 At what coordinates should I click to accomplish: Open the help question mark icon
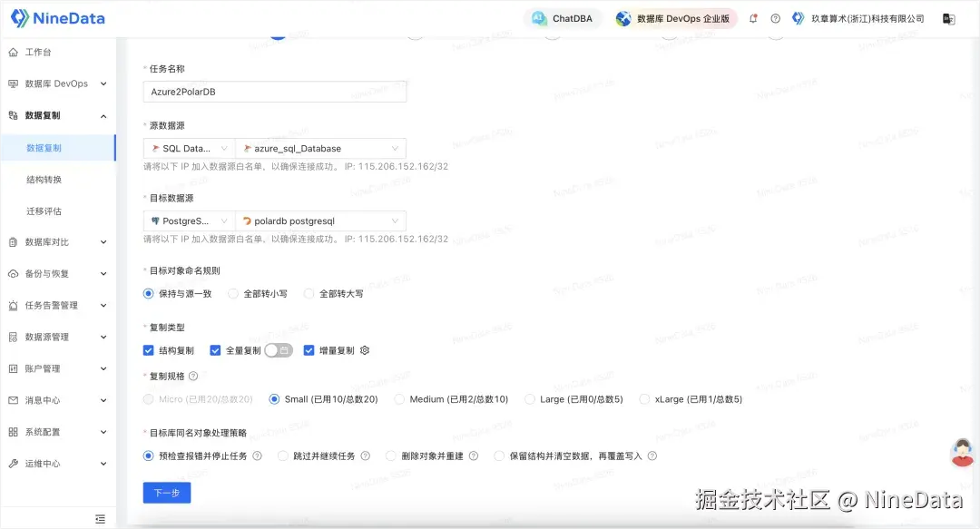click(x=776, y=17)
